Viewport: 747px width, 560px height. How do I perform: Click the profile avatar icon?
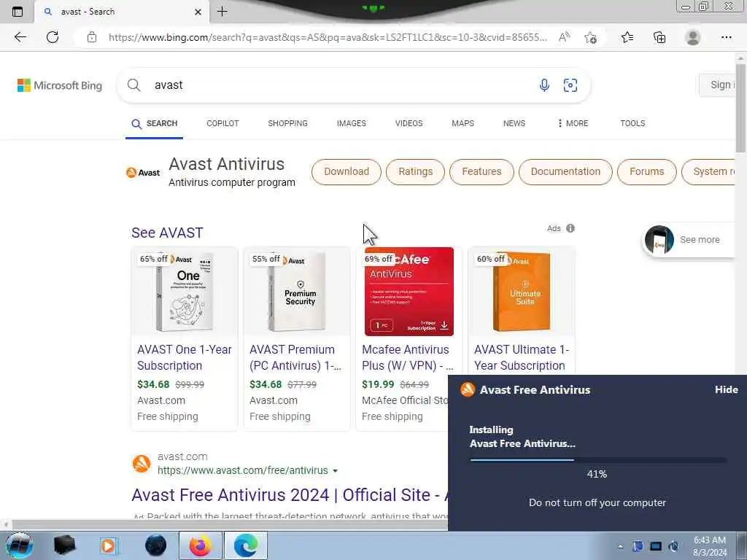[x=693, y=37]
